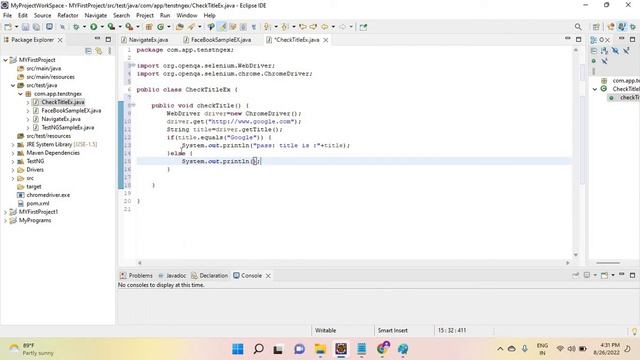Collapse the src/test/java folder node
The image size is (640, 360).
13,85
